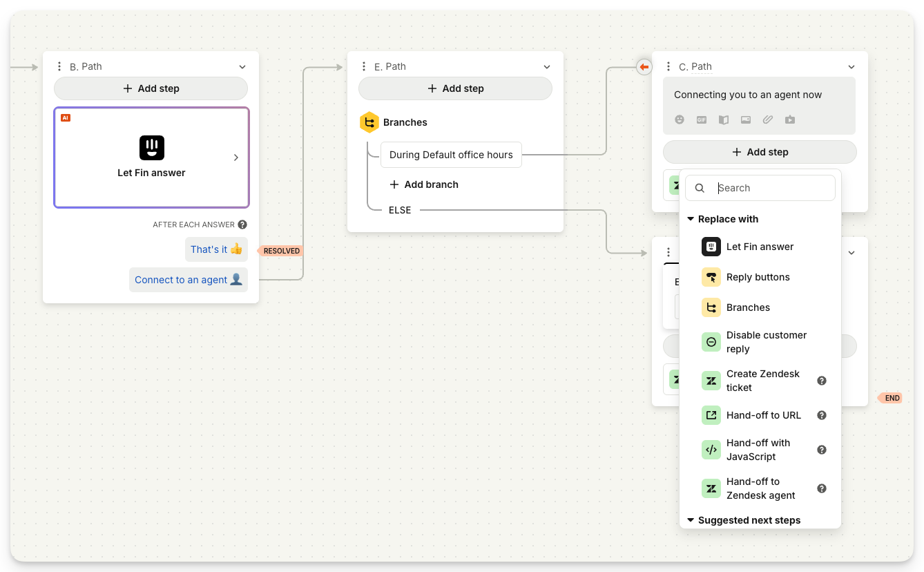This screenshot has width=924, height=572.
Task: Click Add step in B. Path
Action: [x=151, y=88]
